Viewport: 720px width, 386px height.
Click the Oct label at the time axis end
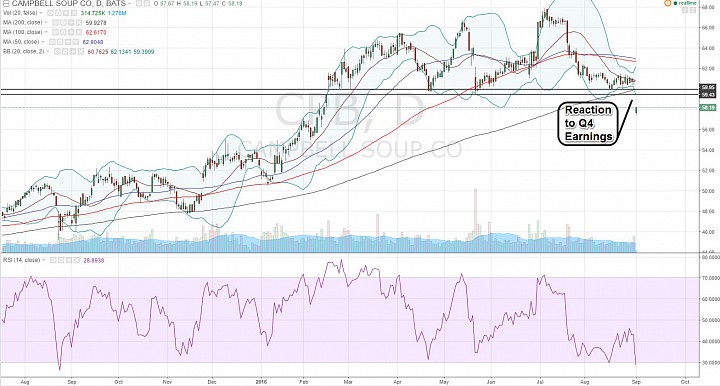pos(685,381)
